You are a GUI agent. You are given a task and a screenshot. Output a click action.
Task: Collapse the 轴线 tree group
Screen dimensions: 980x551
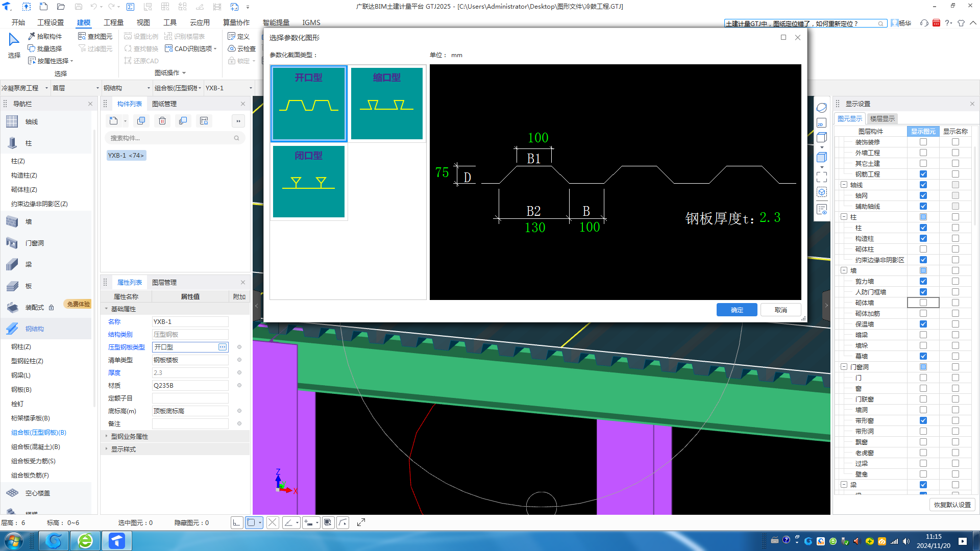pos(844,185)
